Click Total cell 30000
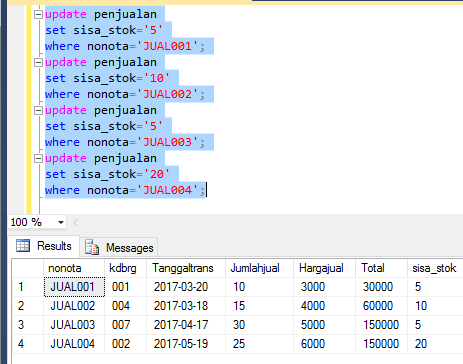This screenshot has width=463, height=364. tap(382, 287)
